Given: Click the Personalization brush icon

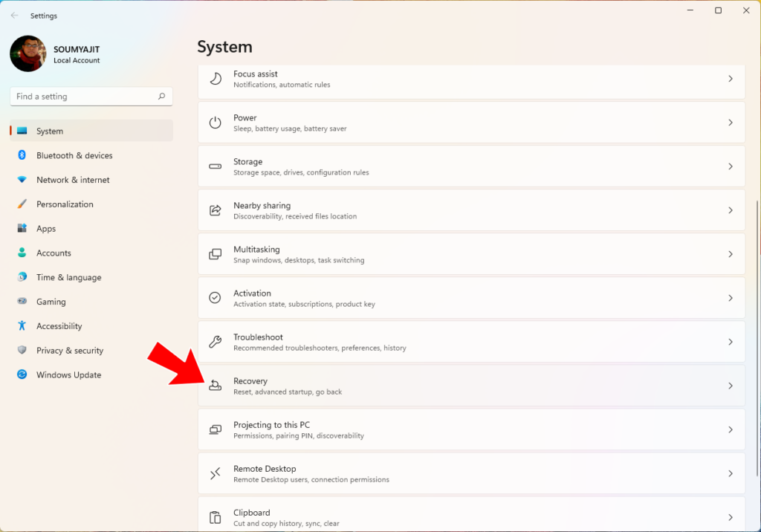Looking at the screenshot, I should tap(22, 204).
